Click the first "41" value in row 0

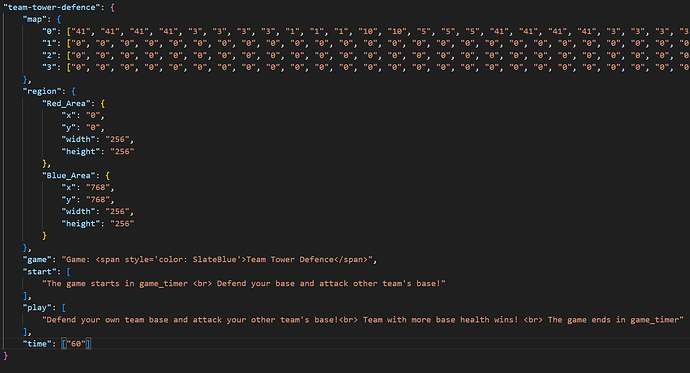click(x=81, y=31)
